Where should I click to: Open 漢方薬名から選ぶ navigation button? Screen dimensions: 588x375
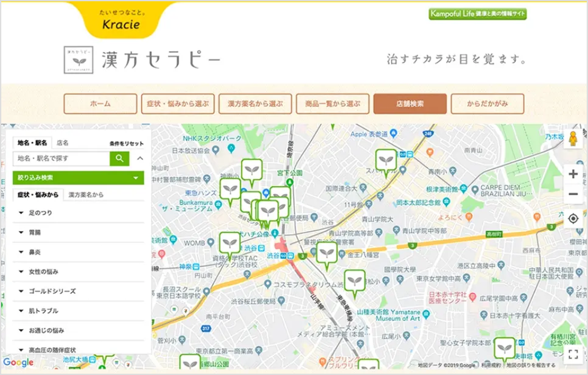[x=255, y=104]
